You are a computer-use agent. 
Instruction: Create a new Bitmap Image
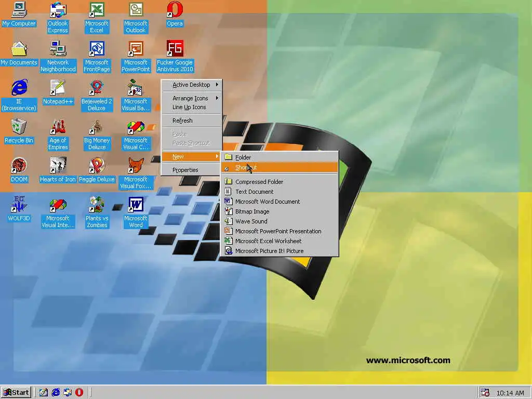280,211
